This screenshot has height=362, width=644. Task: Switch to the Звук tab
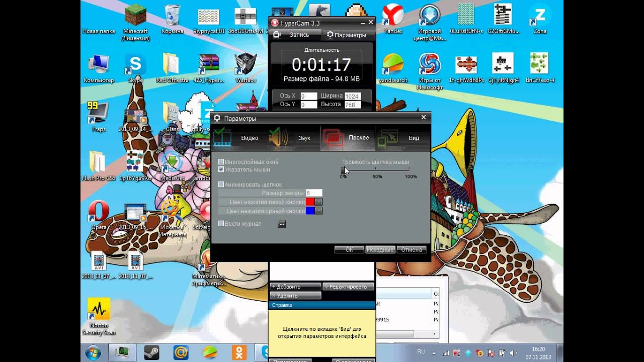293,138
